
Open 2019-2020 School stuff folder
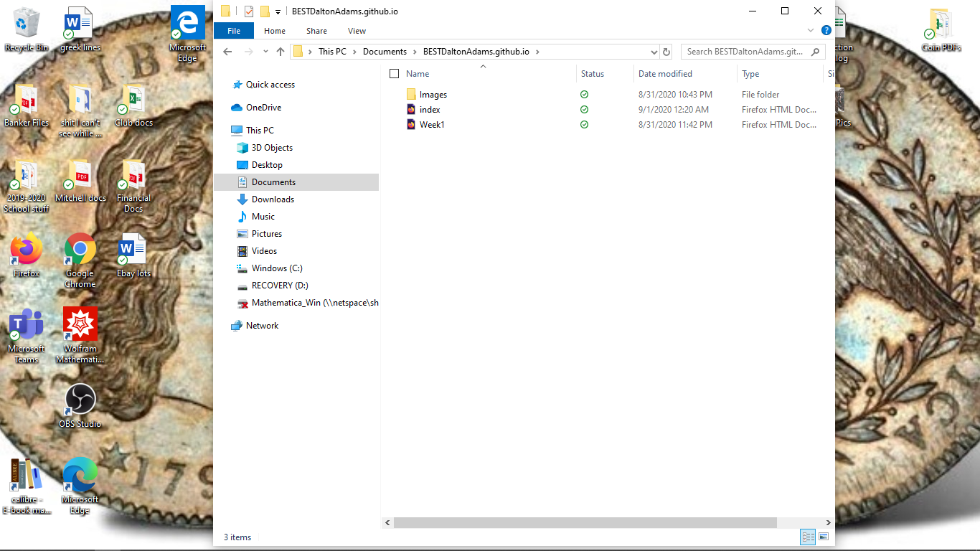pos(27,186)
